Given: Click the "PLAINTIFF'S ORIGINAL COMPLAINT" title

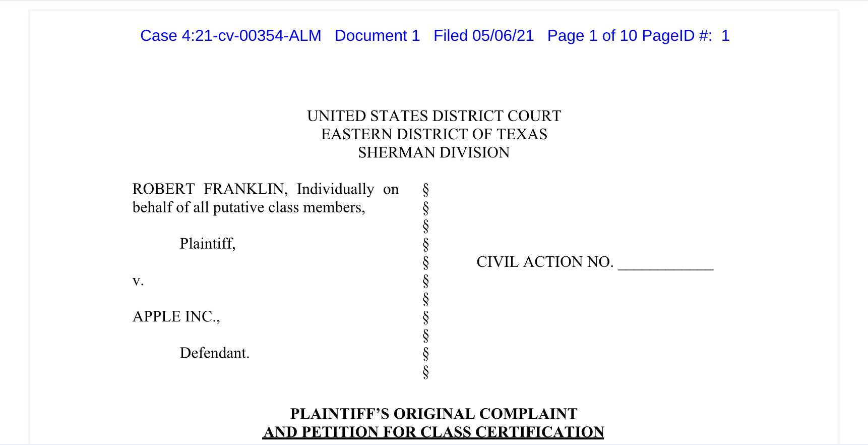Looking at the screenshot, I should (x=433, y=414).
